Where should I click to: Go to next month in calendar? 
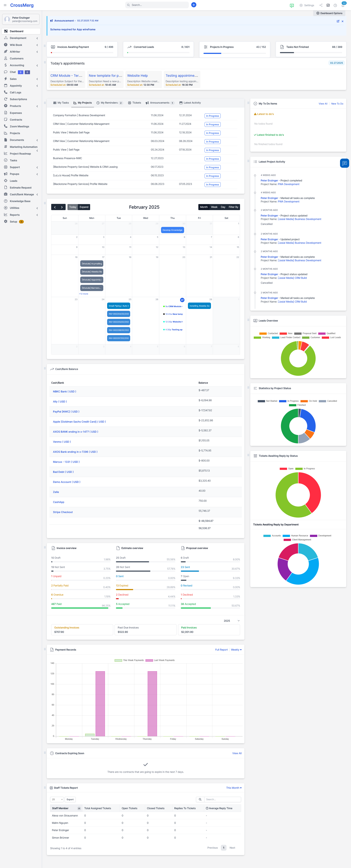point(62,207)
